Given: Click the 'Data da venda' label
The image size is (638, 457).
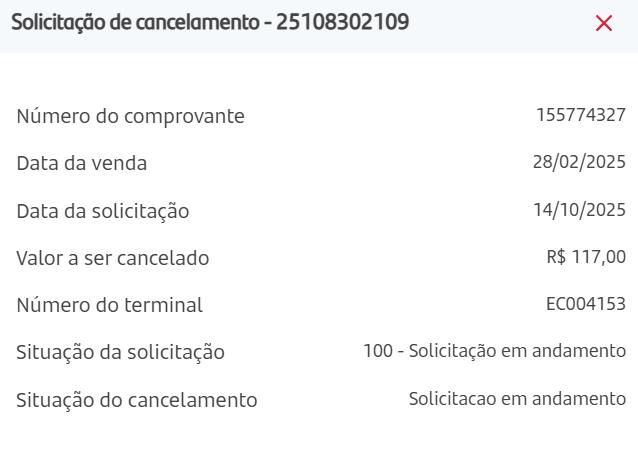Looking at the screenshot, I should tap(81, 163).
